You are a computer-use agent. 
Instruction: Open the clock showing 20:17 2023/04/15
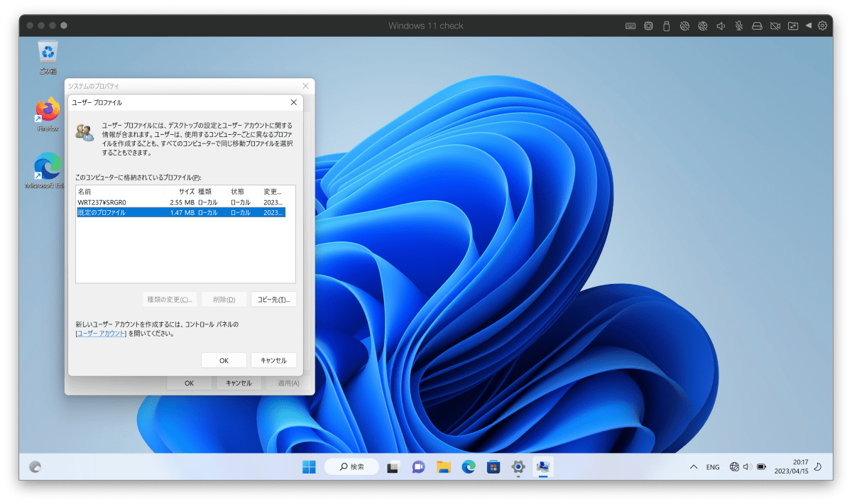[x=791, y=466]
